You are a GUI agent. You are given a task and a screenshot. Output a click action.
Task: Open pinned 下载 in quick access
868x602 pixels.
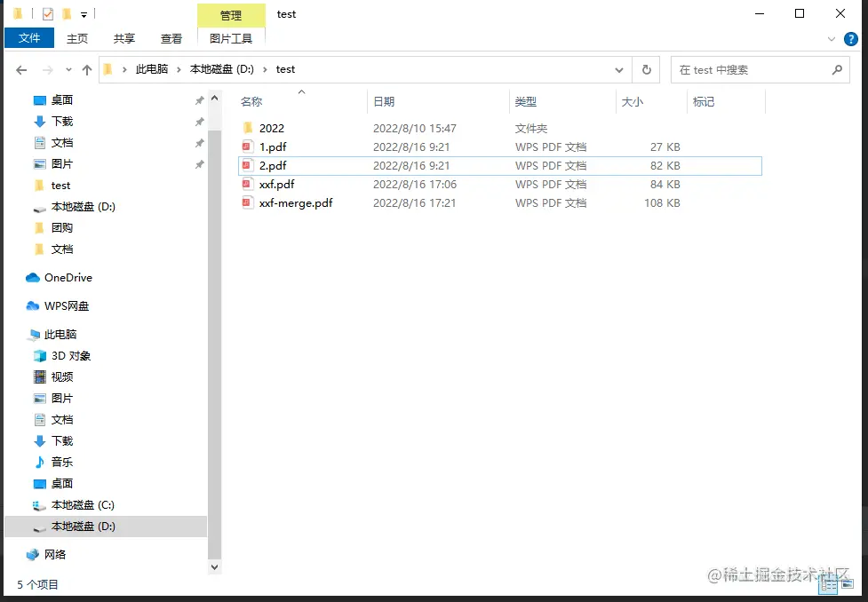[62, 121]
